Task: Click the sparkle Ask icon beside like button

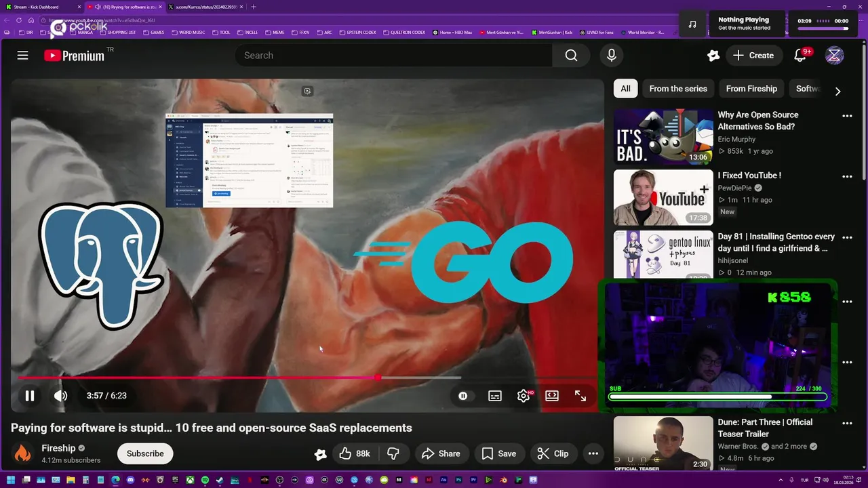Action: [x=320, y=454]
